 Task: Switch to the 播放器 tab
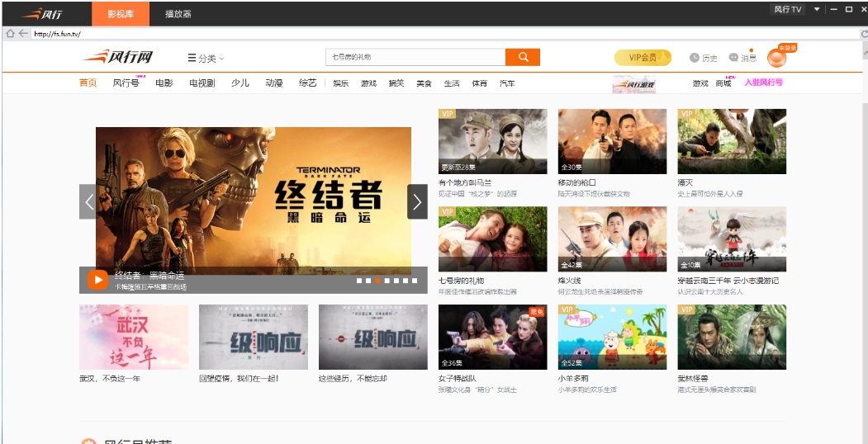tap(178, 14)
